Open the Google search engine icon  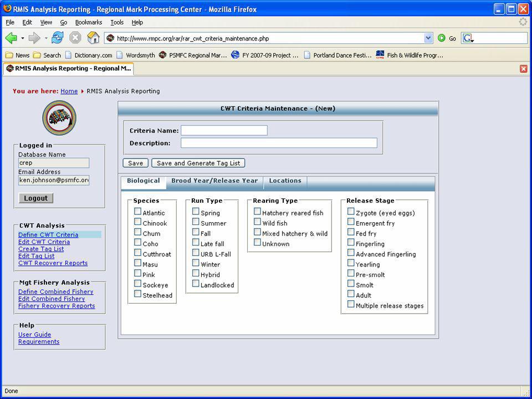468,38
